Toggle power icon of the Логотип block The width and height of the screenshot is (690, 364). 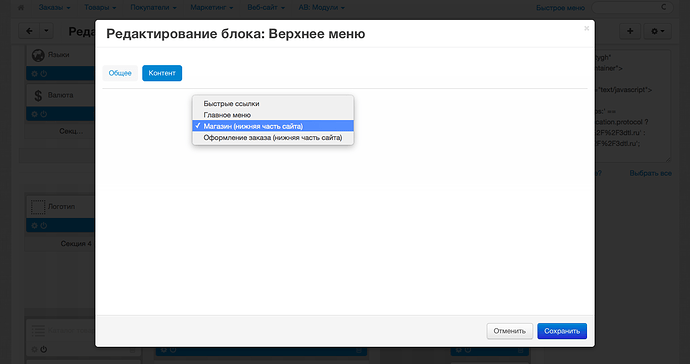(44, 225)
